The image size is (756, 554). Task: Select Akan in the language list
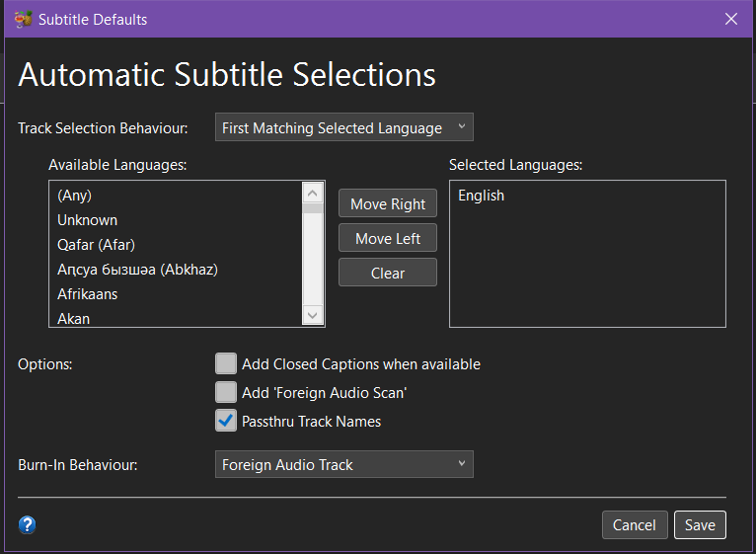pos(176,318)
